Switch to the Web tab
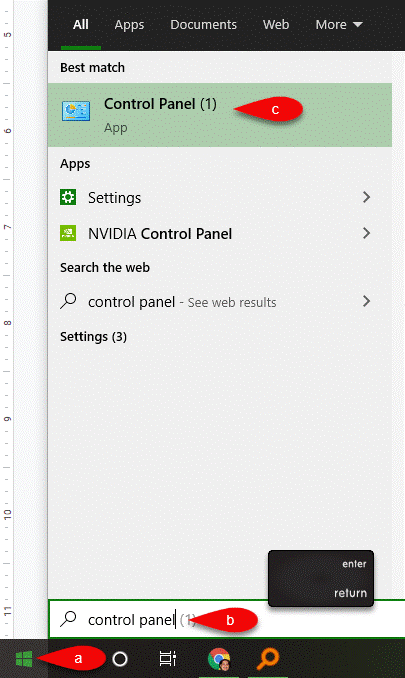405x678 pixels. 276,25
